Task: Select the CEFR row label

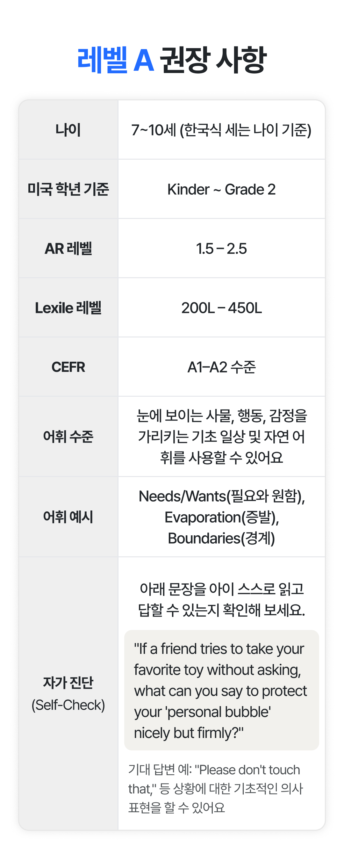Action: click(x=68, y=367)
